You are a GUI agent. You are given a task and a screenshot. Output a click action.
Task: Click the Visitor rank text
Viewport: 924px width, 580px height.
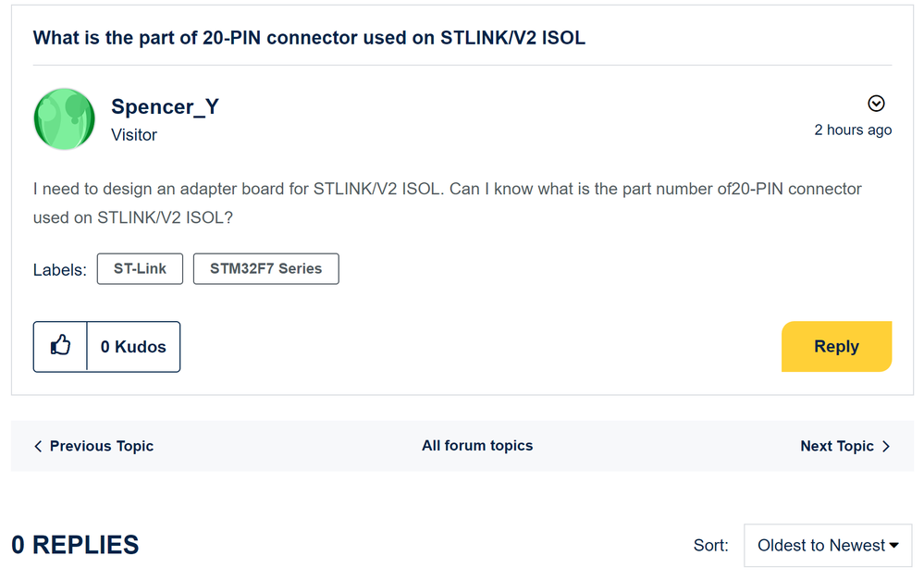pyautogui.click(x=134, y=135)
